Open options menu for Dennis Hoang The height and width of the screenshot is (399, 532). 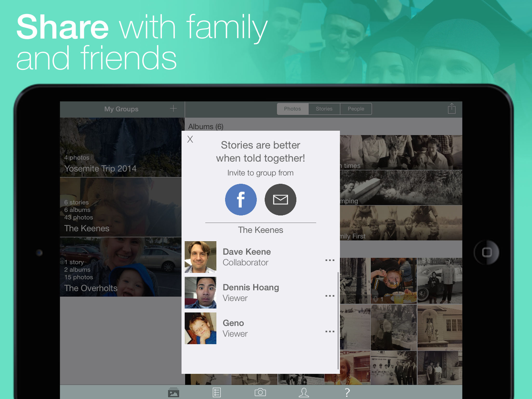pyautogui.click(x=330, y=296)
